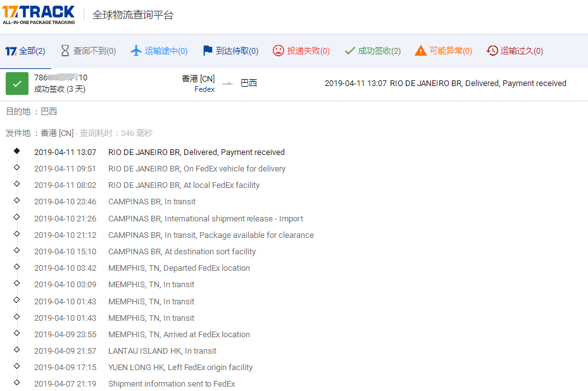Toggle the black diamond on the 13:07 delivered event
Image resolution: width=588 pixels, height=391 pixels.
16,151
